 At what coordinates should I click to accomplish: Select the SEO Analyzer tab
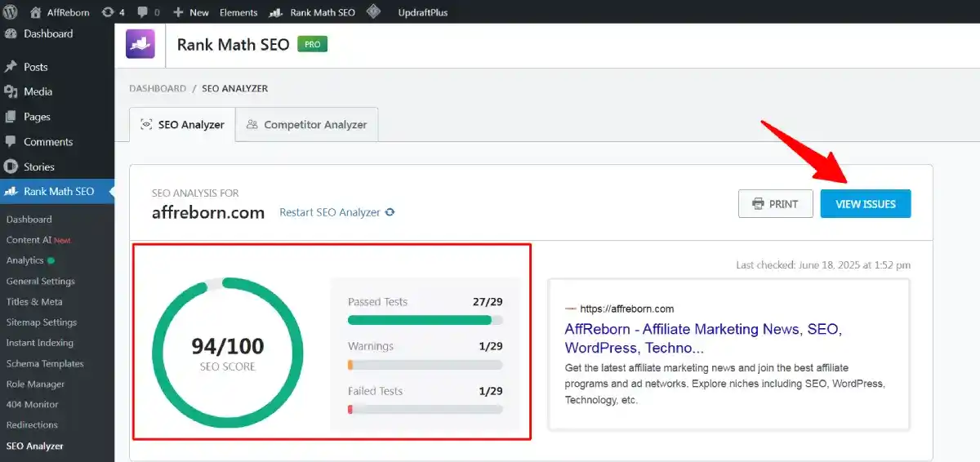183,125
